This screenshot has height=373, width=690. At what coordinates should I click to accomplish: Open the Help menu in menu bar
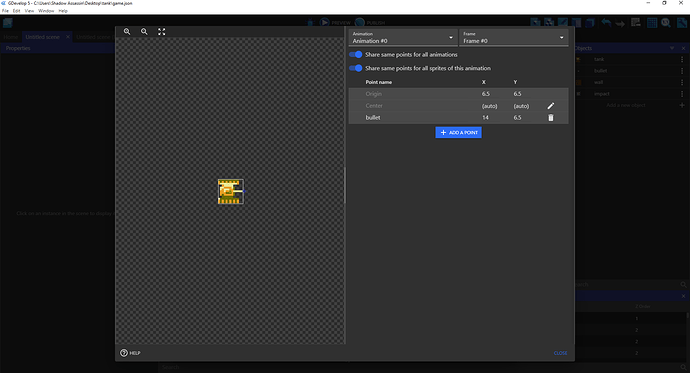coord(63,11)
